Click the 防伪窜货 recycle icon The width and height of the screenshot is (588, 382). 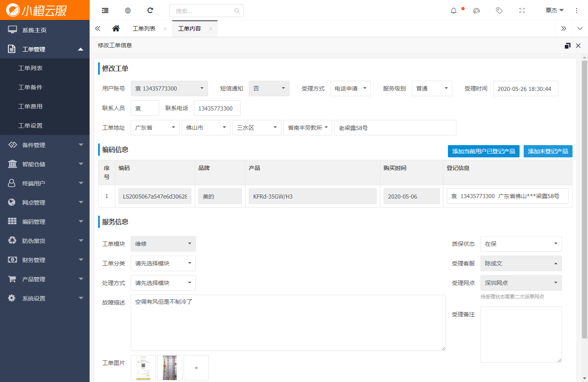pos(12,241)
